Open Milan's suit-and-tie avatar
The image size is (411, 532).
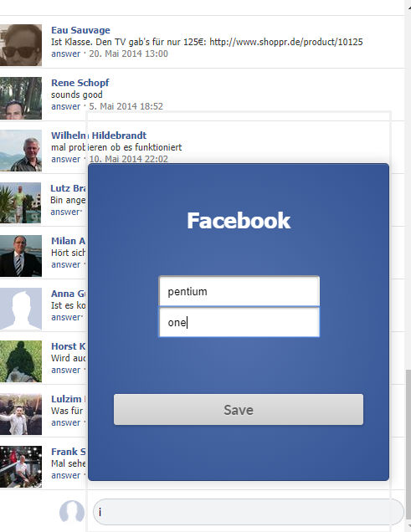tap(21, 256)
